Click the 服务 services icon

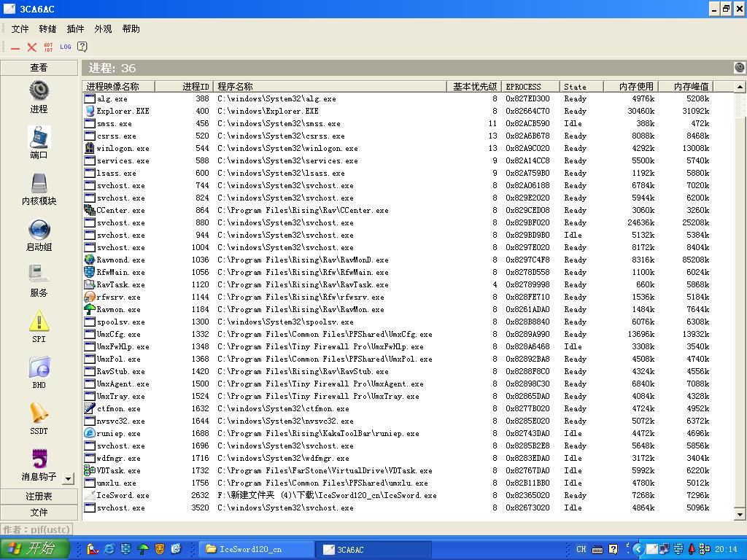coord(39,275)
